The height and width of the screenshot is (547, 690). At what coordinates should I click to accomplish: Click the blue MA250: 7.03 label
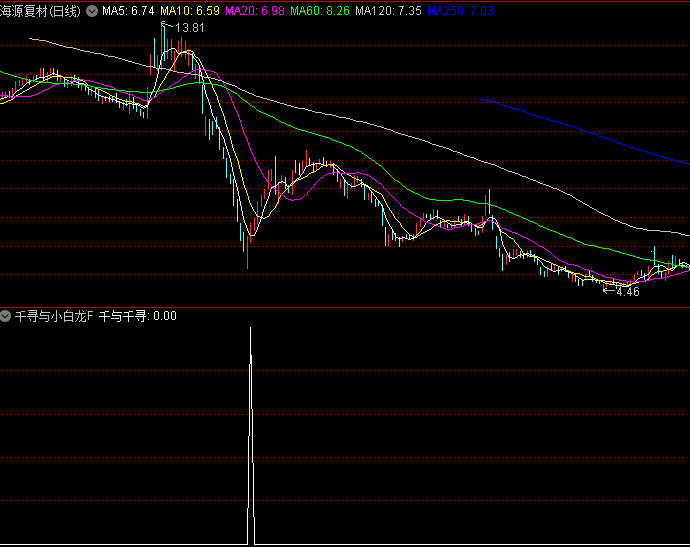[460, 11]
